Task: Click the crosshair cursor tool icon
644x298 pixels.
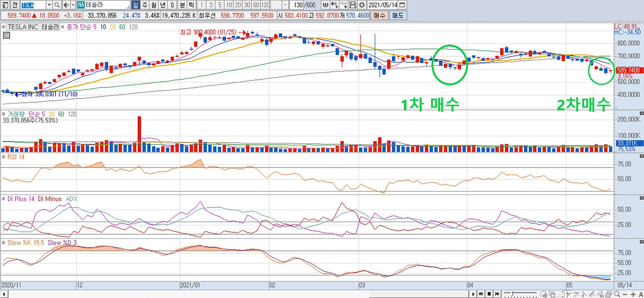Action: click(569, 294)
